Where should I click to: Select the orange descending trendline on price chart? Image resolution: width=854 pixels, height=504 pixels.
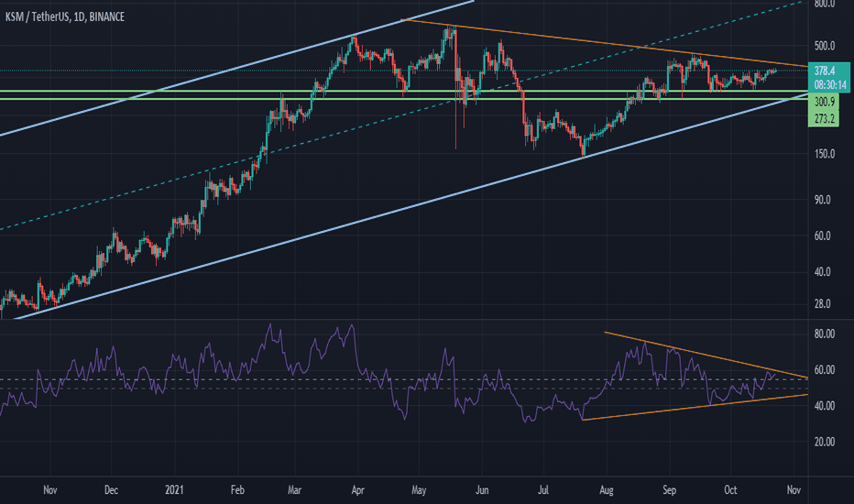[x=605, y=44]
